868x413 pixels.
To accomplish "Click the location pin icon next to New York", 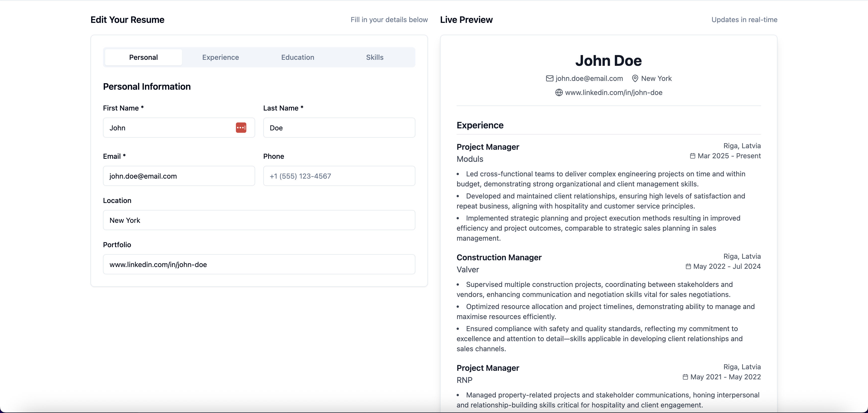I will pyautogui.click(x=635, y=78).
